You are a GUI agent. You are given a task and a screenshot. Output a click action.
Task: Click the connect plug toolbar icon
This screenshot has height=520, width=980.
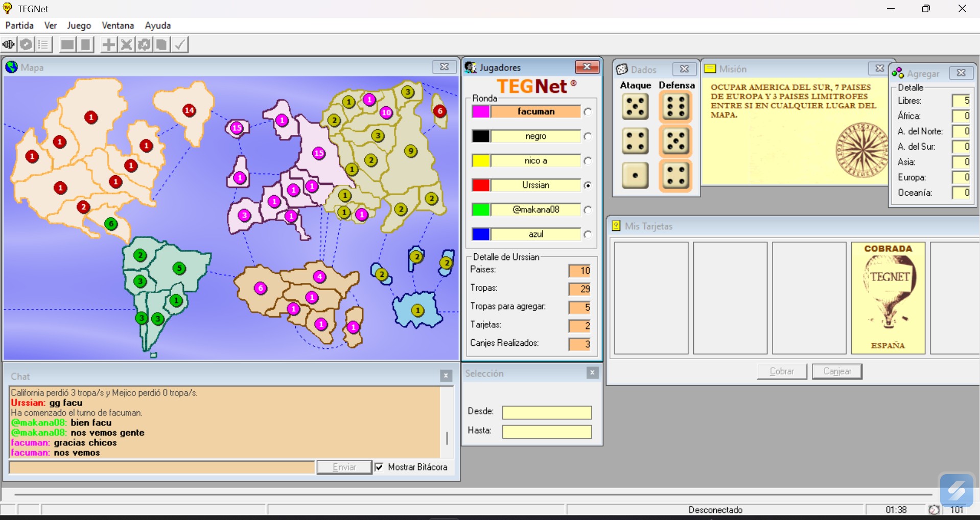(x=9, y=45)
